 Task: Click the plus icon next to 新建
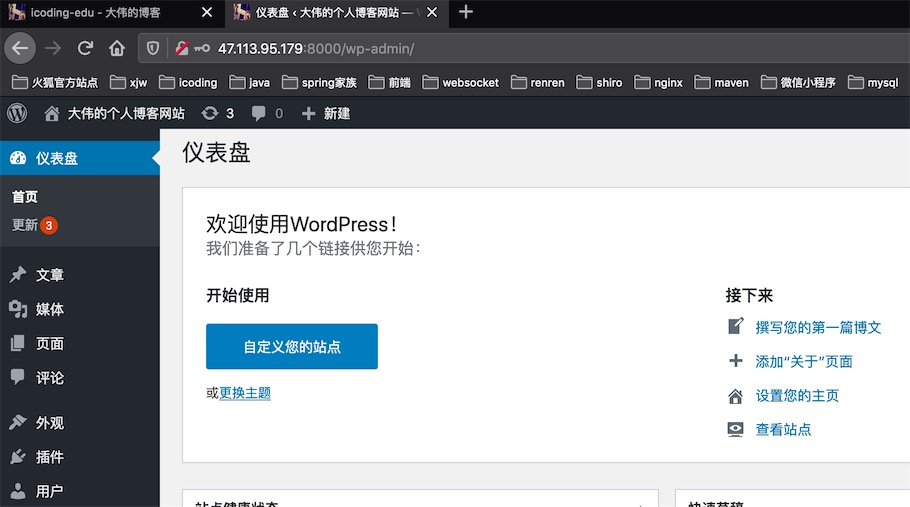(309, 114)
